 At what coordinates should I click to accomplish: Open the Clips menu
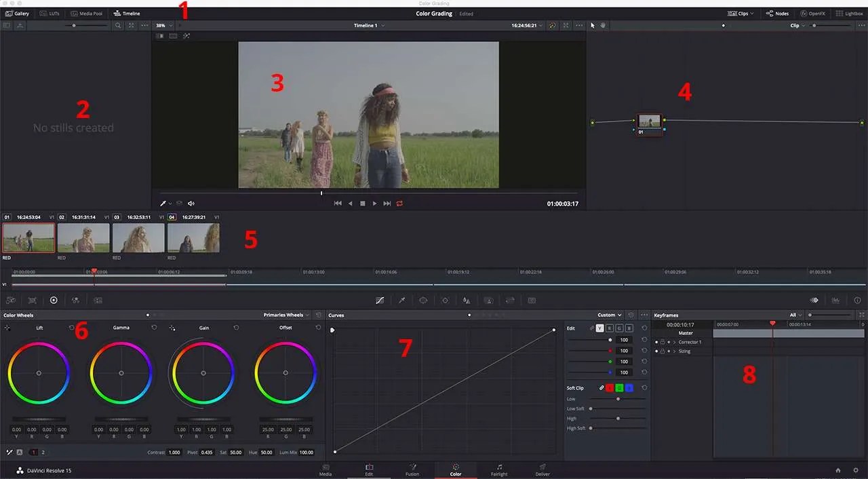pos(739,14)
